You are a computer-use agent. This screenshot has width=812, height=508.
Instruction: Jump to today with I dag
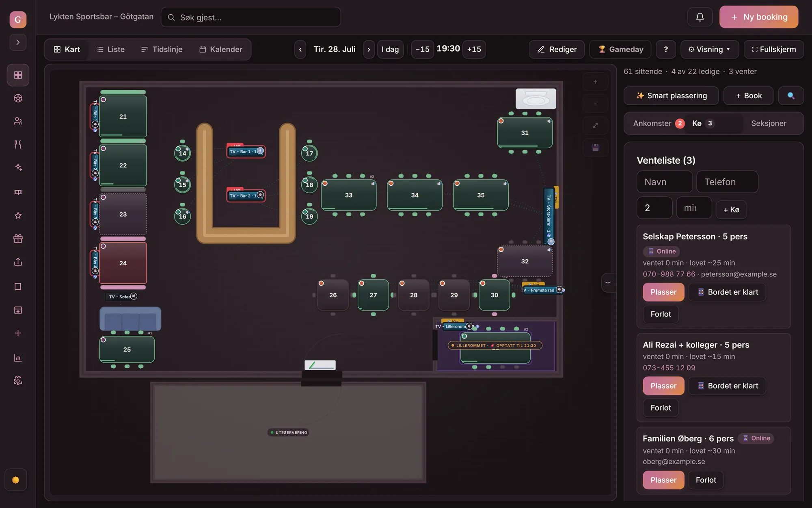(x=390, y=49)
